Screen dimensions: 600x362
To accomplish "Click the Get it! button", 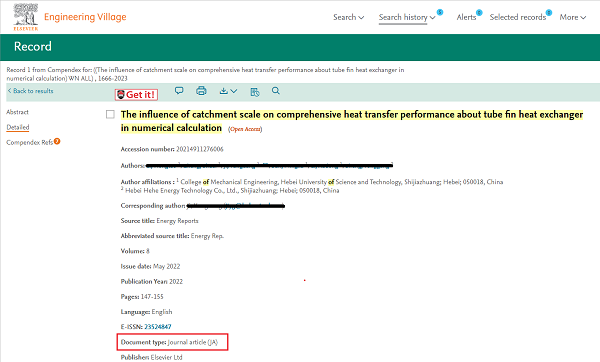I will tap(137, 95).
